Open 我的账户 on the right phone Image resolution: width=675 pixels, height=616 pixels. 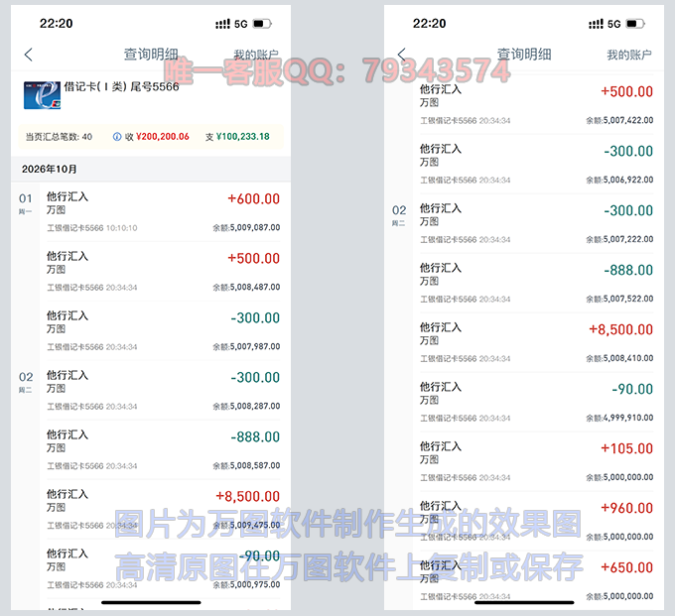click(629, 56)
